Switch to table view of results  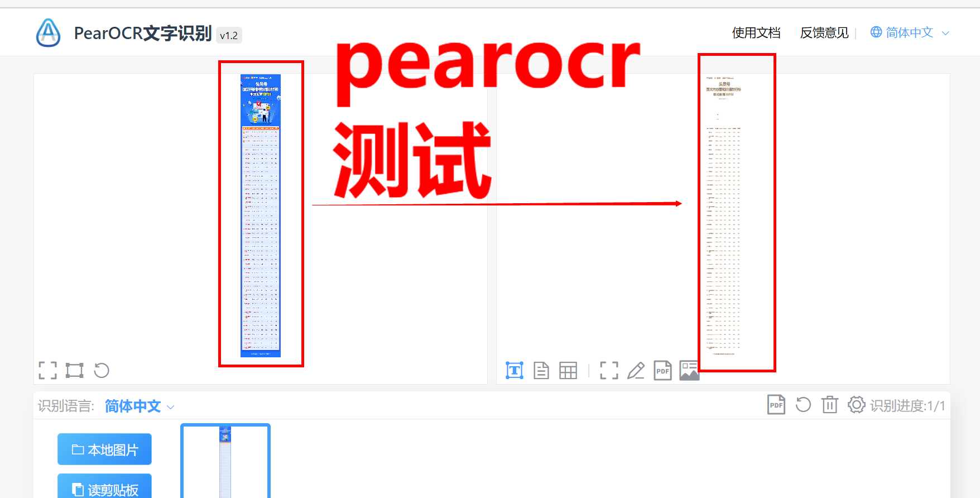pyautogui.click(x=568, y=371)
